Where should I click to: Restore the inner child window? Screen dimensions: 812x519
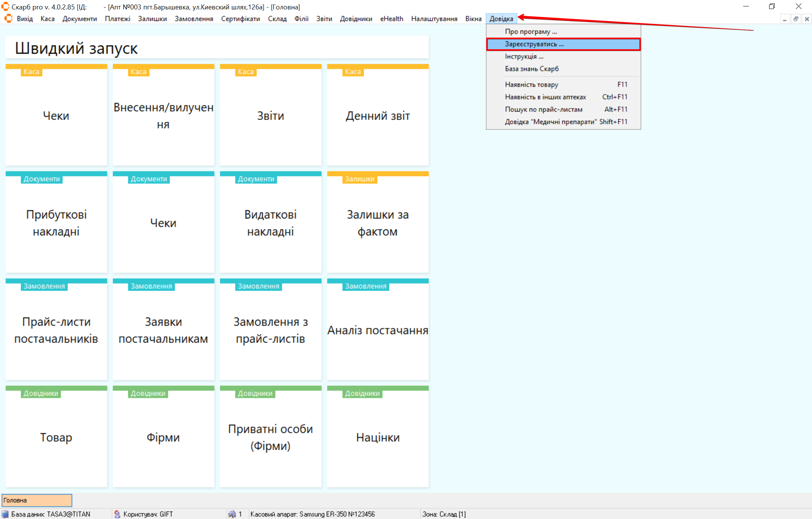pyautogui.click(x=796, y=19)
